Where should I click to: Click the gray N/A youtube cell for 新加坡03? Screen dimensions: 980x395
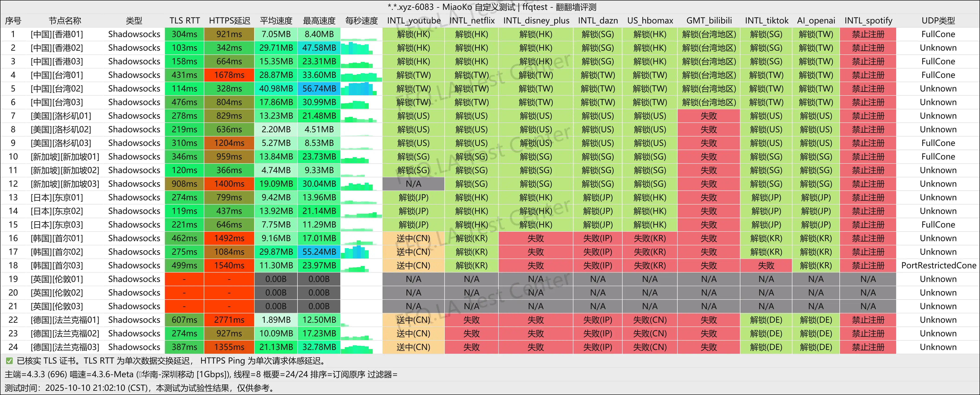413,184
